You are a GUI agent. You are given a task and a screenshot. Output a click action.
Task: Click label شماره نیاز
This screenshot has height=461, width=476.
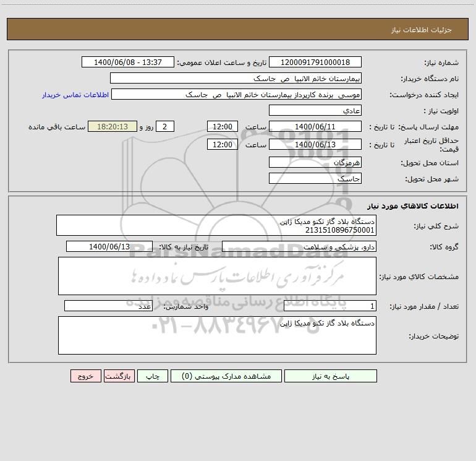(x=441, y=62)
